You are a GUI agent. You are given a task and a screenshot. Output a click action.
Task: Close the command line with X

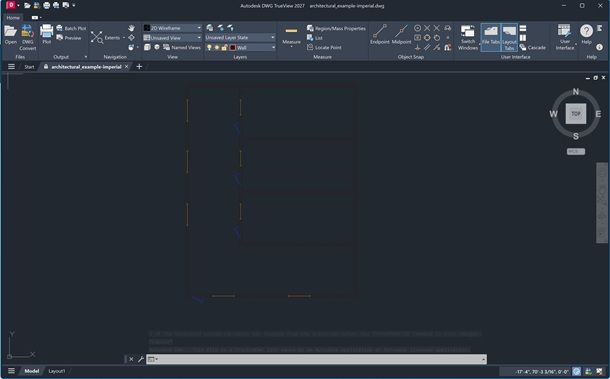pos(131,359)
